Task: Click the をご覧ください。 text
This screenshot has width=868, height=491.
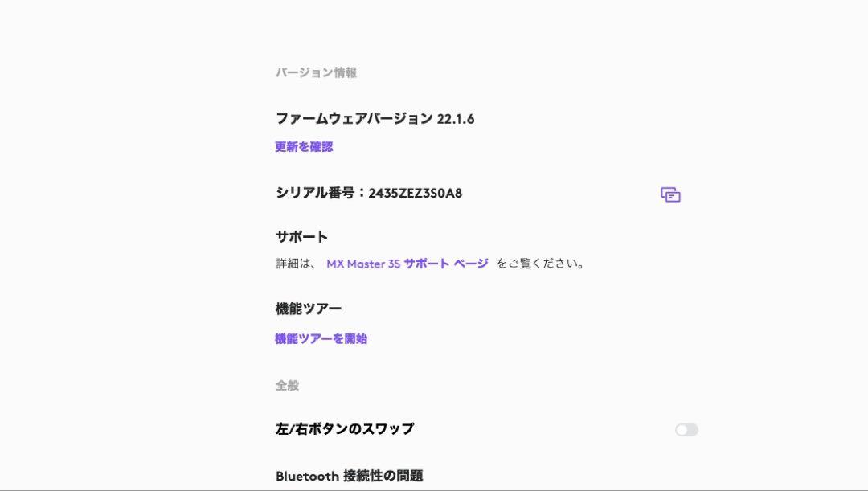Action: point(540,264)
